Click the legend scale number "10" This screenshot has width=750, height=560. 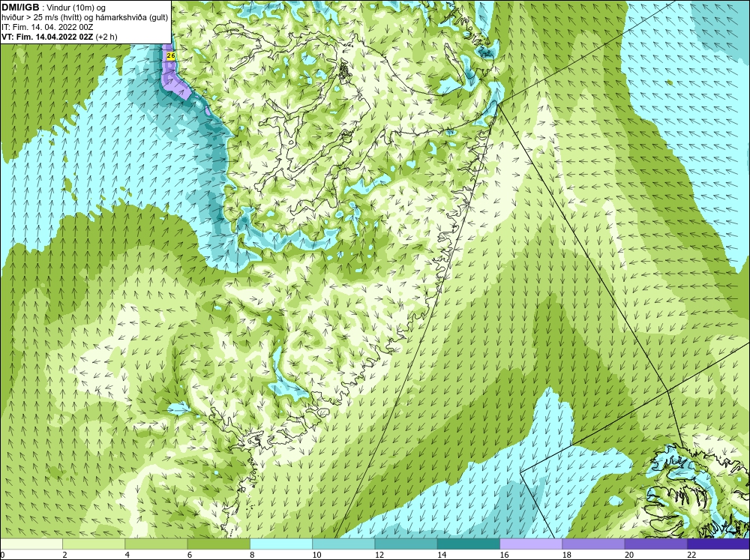click(316, 555)
